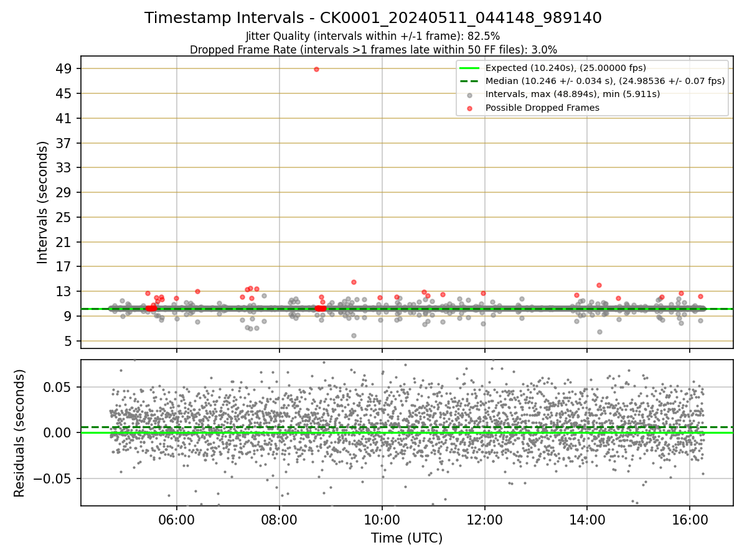Click the 12:00 x-axis tick label
The image size is (747, 560).
(x=485, y=519)
